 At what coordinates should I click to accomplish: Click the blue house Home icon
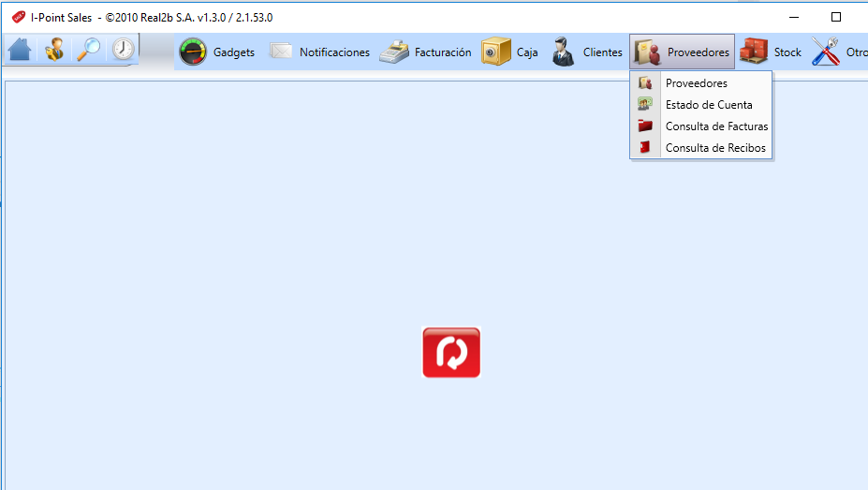[20, 50]
